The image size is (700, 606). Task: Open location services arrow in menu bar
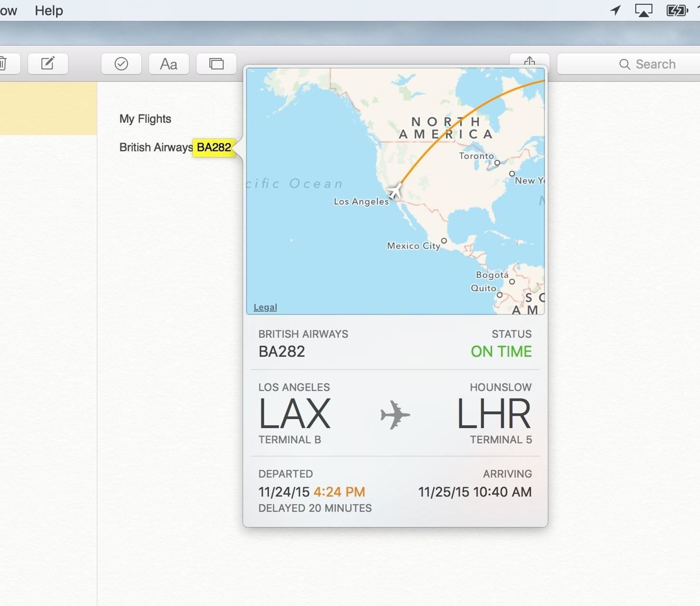tap(615, 10)
